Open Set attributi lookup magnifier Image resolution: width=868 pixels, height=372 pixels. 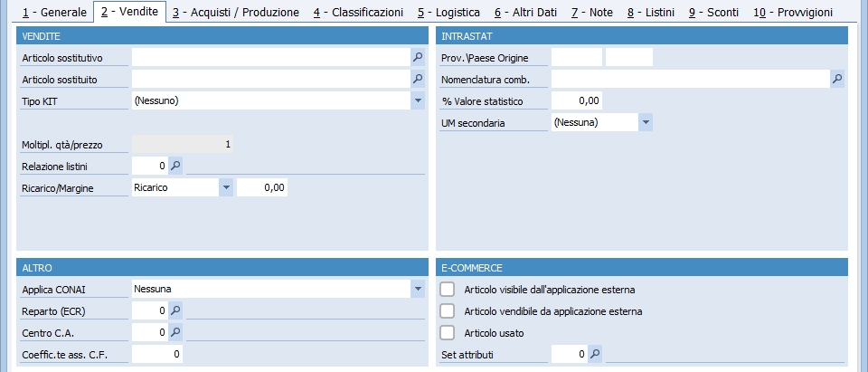[x=595, y=354]
